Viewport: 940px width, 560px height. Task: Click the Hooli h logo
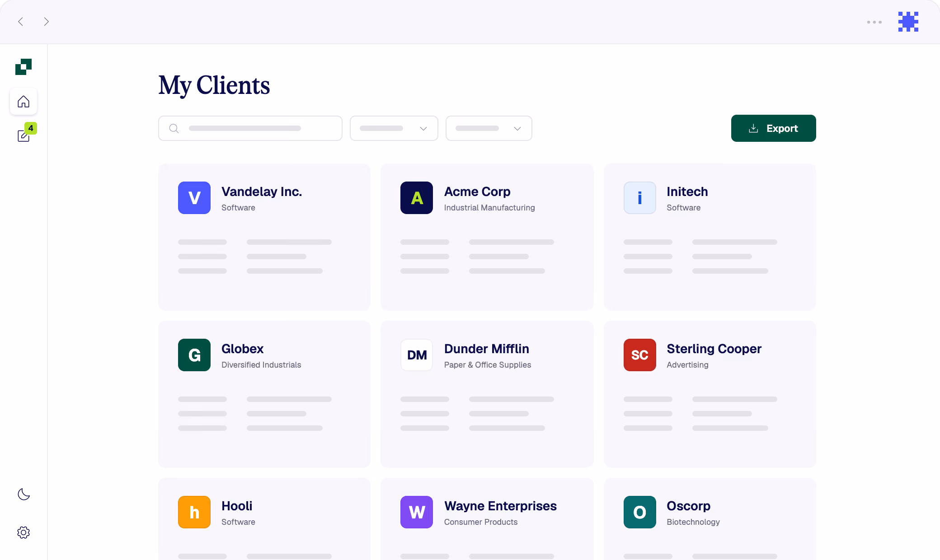pyautogui.click(x=194, y=512)
